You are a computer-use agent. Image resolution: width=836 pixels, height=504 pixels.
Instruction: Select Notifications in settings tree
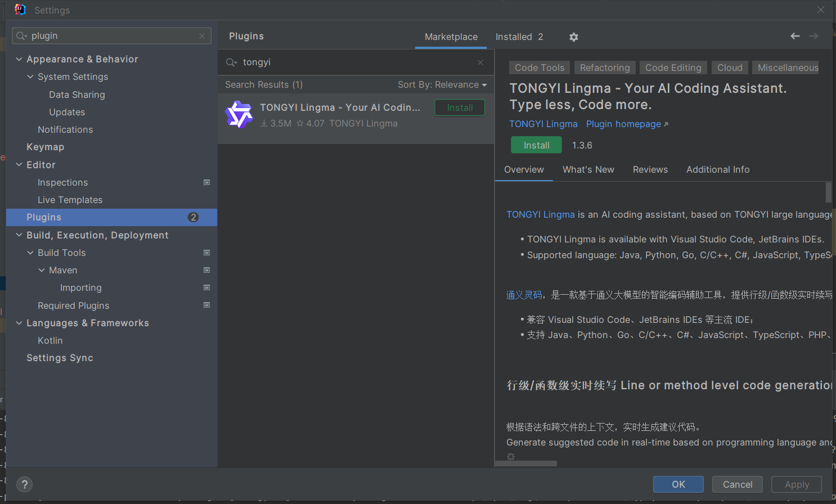coord(65,129)
